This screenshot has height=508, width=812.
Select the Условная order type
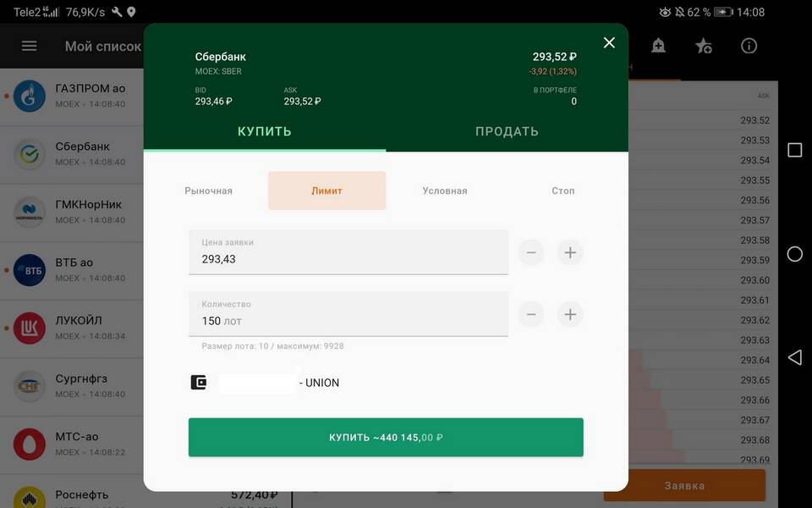(445, 190)
